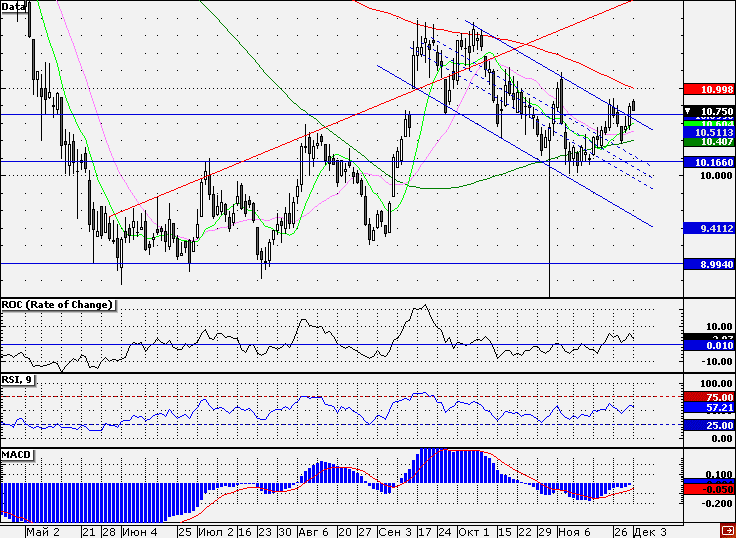Viewport: 736px width, 538px height.
Task: Click the current price arrow marker at 10.750
Action: (x=688, y=109)
